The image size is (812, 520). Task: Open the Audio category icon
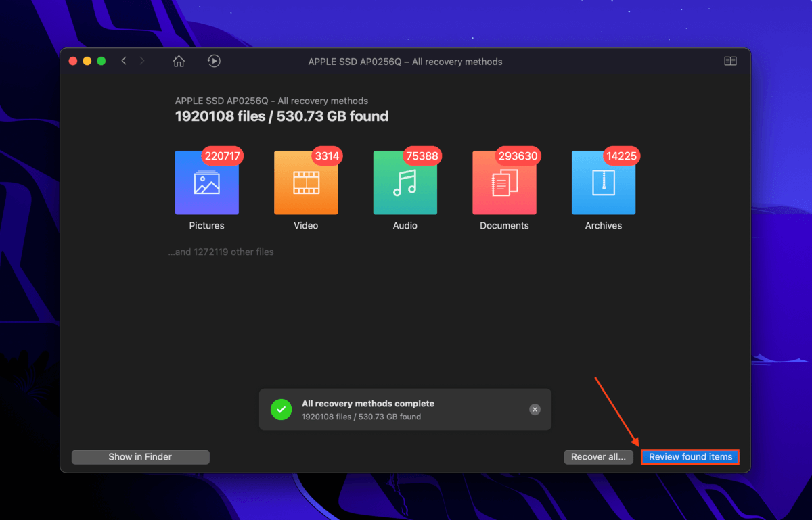(405, 183)
